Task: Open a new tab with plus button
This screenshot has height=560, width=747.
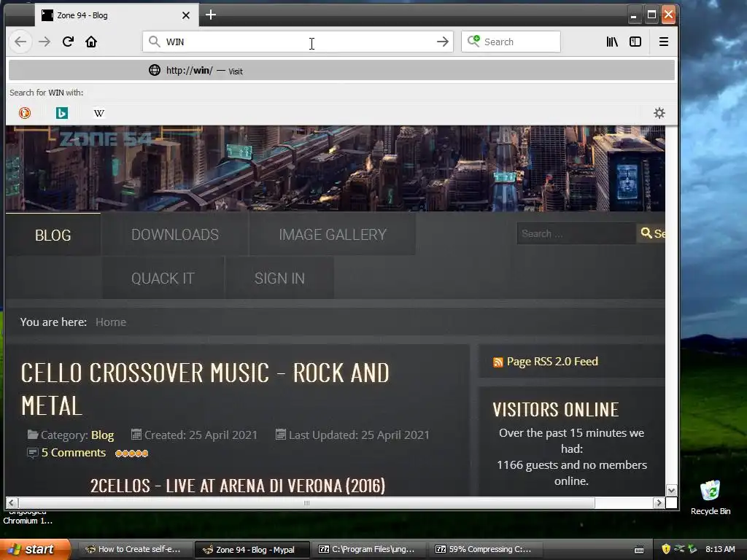Action: tap(211, 15)
